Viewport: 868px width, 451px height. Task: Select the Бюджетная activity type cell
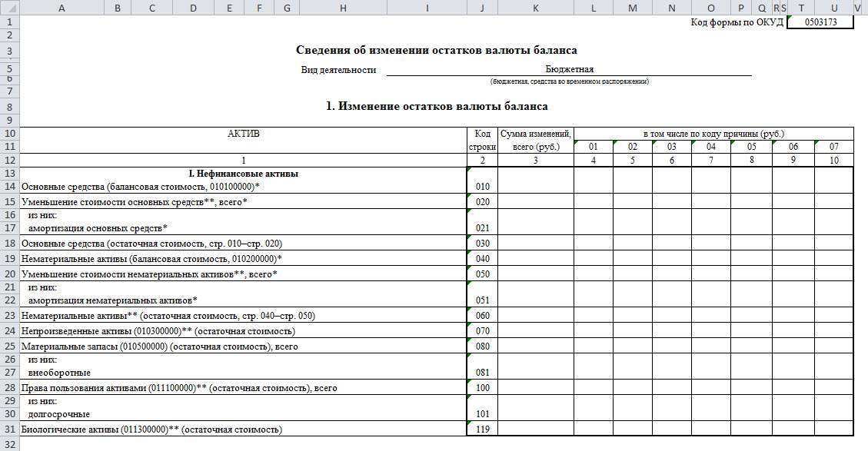[x=569, y=69]
